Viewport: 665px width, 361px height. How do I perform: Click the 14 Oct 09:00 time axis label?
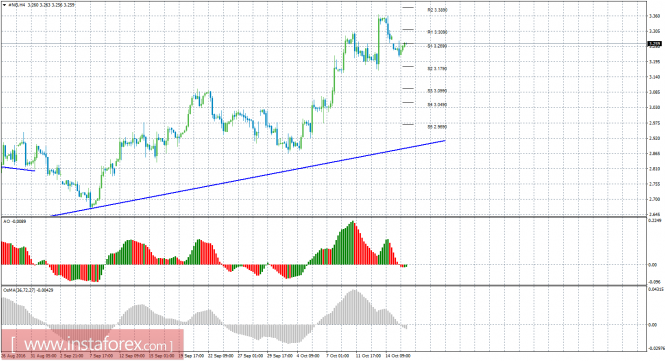click(x=398, y=356)
